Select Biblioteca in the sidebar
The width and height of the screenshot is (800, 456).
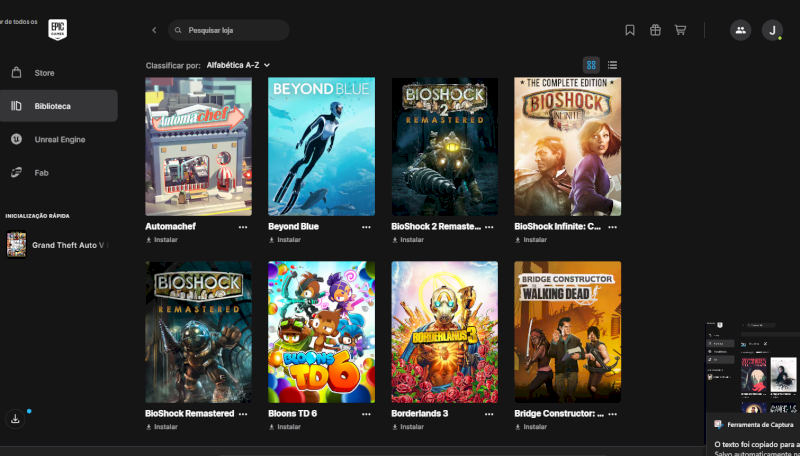tap(59, 106)
